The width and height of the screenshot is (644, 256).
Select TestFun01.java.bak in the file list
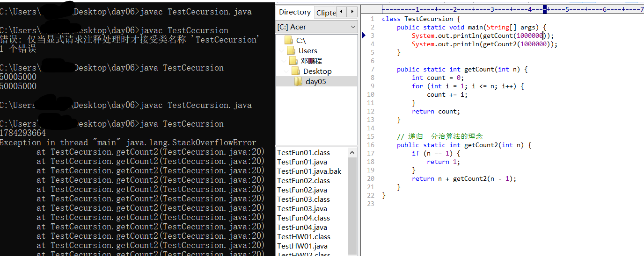coord(309,171)
